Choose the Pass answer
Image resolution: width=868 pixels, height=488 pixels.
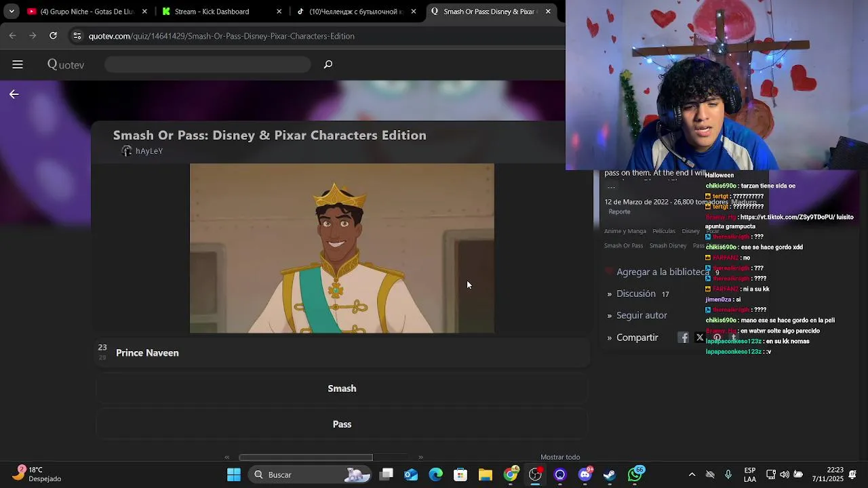point(342,424)
